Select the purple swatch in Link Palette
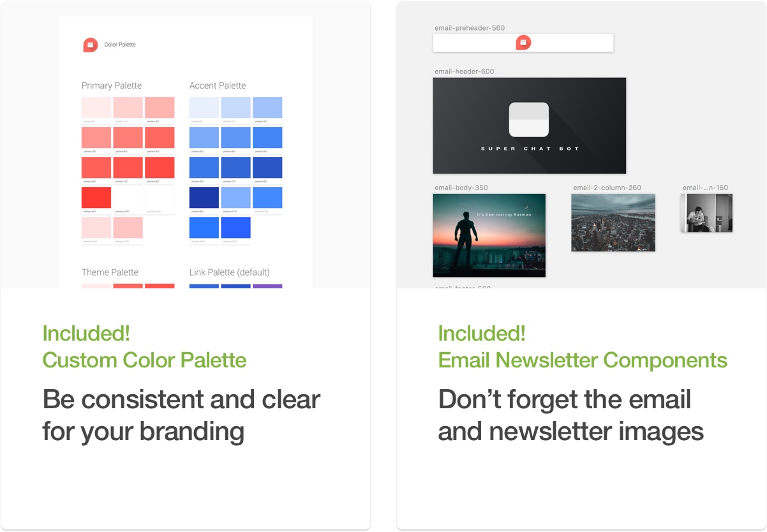 tap(267, 286)
